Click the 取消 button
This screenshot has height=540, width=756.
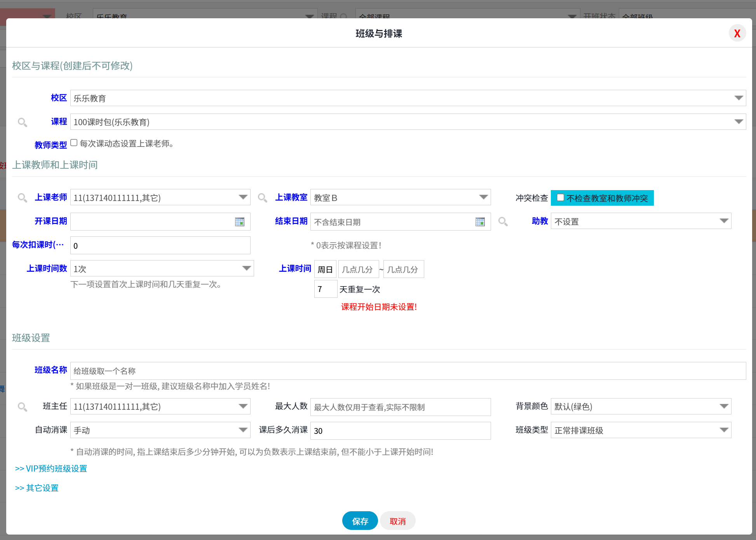397,521
